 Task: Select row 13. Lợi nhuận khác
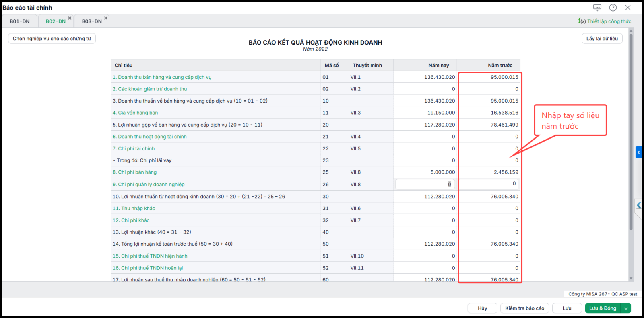click(316, 232)
